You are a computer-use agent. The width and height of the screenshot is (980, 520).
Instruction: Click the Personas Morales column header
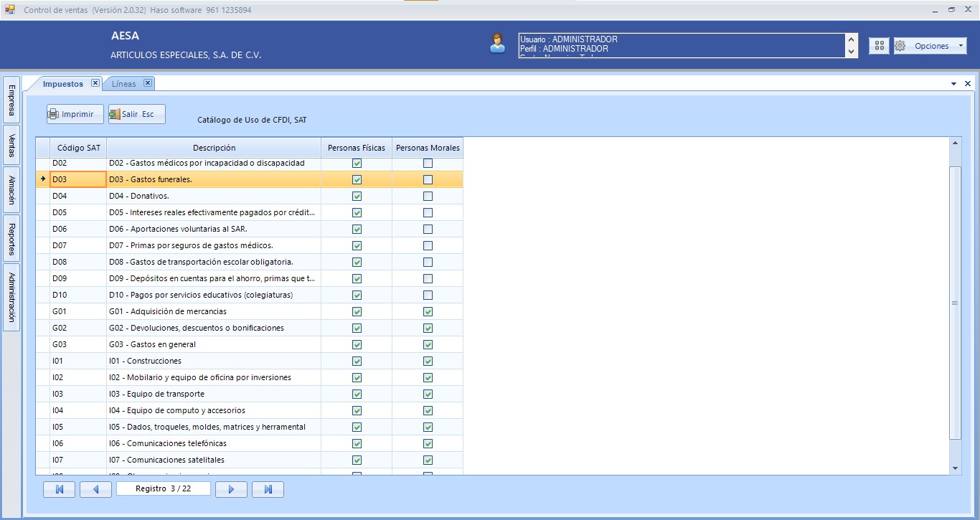(428, 148)
